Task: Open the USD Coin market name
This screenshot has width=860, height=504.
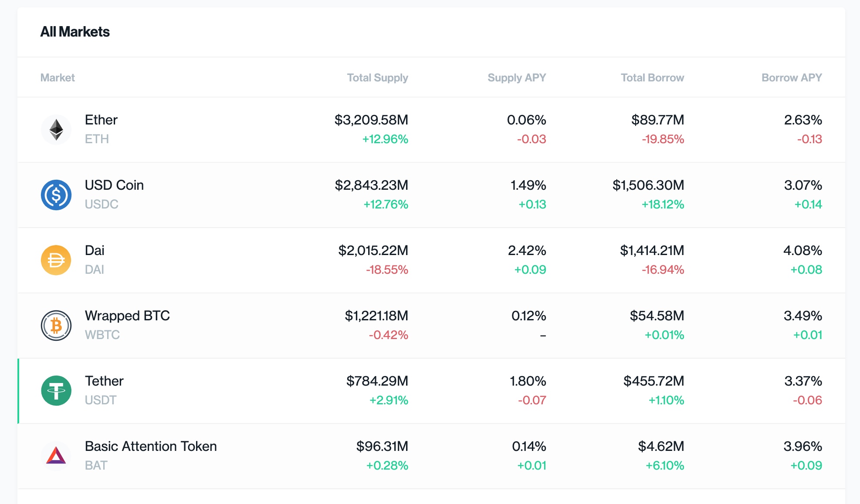Action: coord(114,185)
